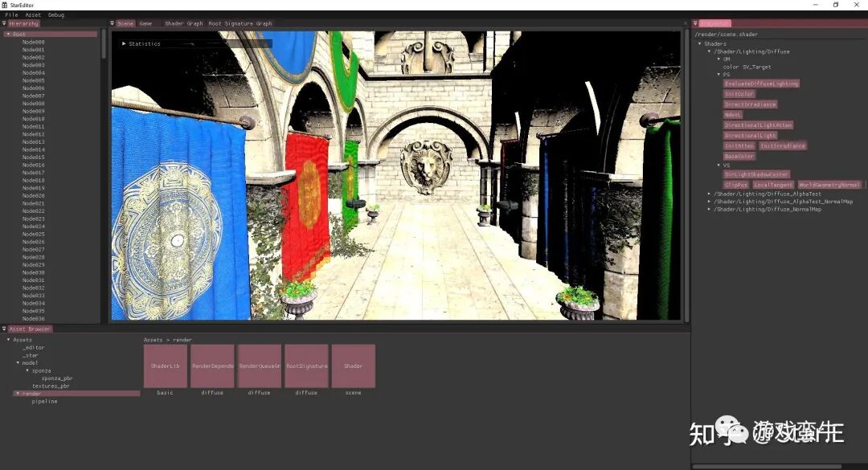Select Node010 in the Hierarchy
This screenshot has height=470, width=868.
(x=33, y=119)
